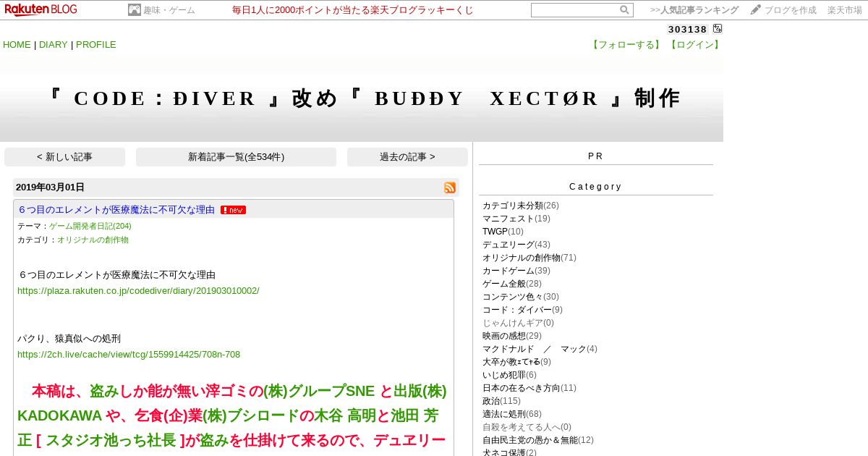Click the KADOKAWA bold link
Image resolution: width=868 pixels, height=456 pixels.
(59, 416)
